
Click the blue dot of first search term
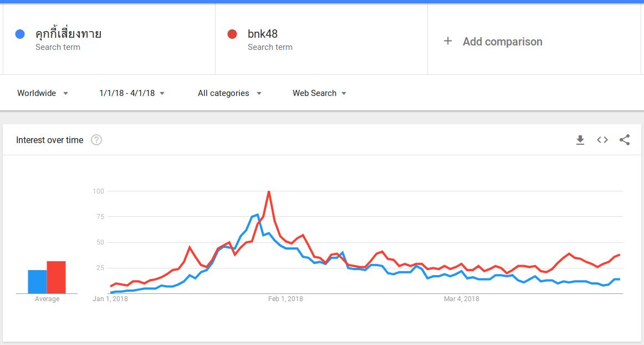point(20,34)
